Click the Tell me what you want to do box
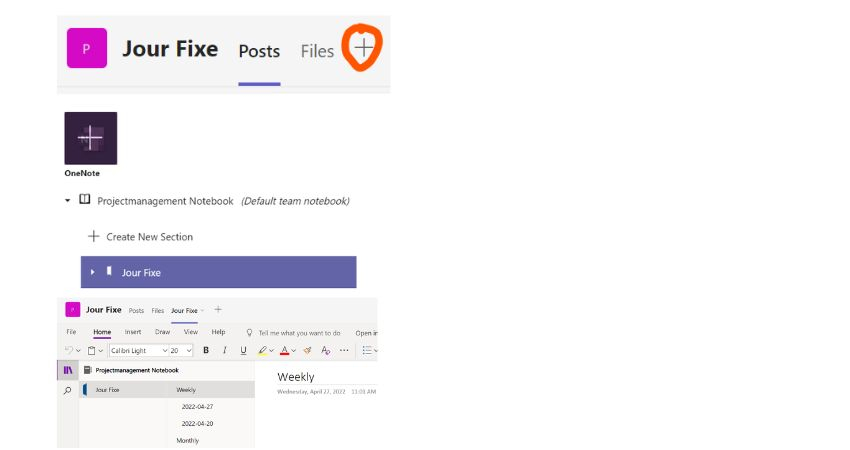This screenshot has height=450, width=850. tap(293, 333)
